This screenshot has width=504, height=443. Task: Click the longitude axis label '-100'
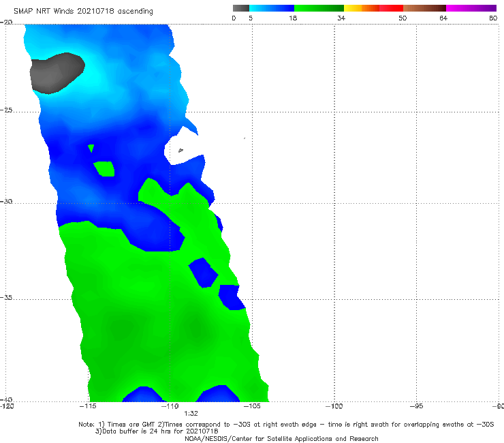click(x=334, y=406)
